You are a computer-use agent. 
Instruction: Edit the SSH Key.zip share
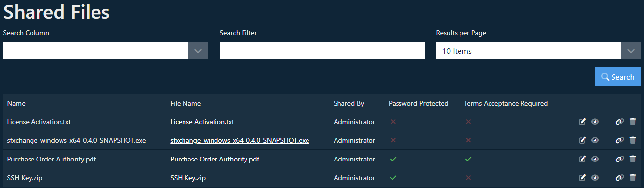coord(583,178)
